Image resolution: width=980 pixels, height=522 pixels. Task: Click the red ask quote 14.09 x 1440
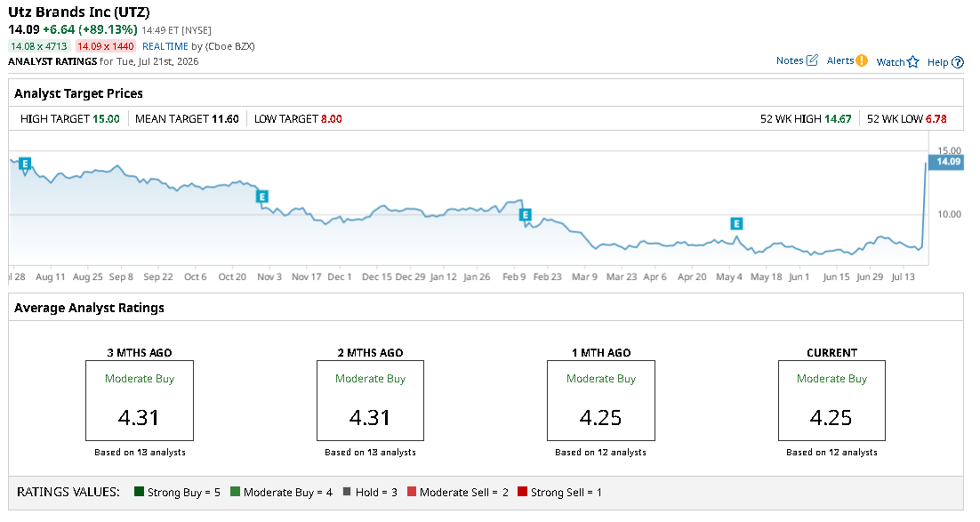105,46
